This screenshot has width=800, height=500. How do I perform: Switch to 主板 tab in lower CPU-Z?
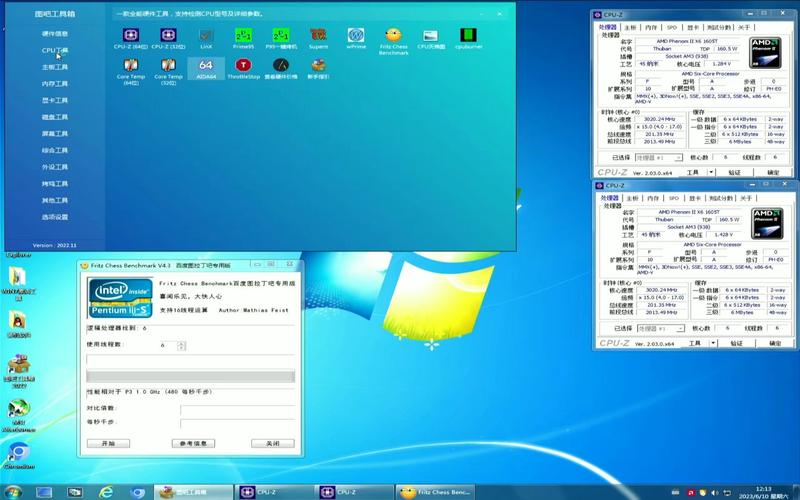pyautogui.click(x=633, y=198)
